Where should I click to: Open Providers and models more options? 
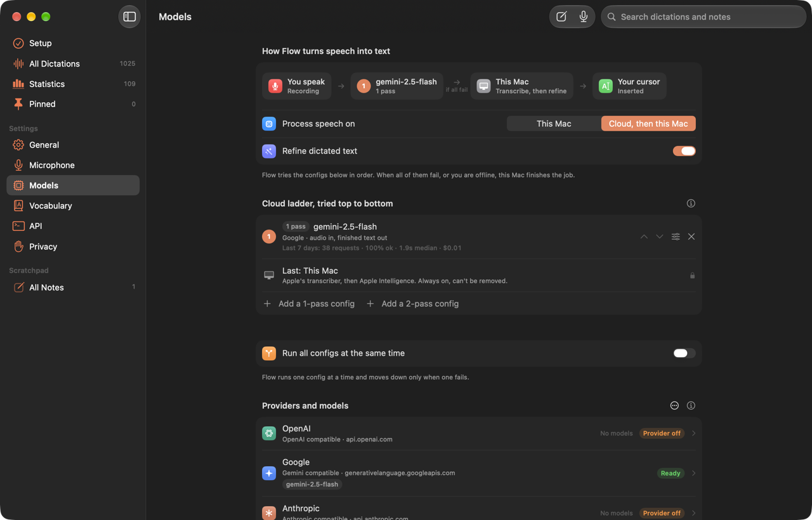(x=674, y=406)
